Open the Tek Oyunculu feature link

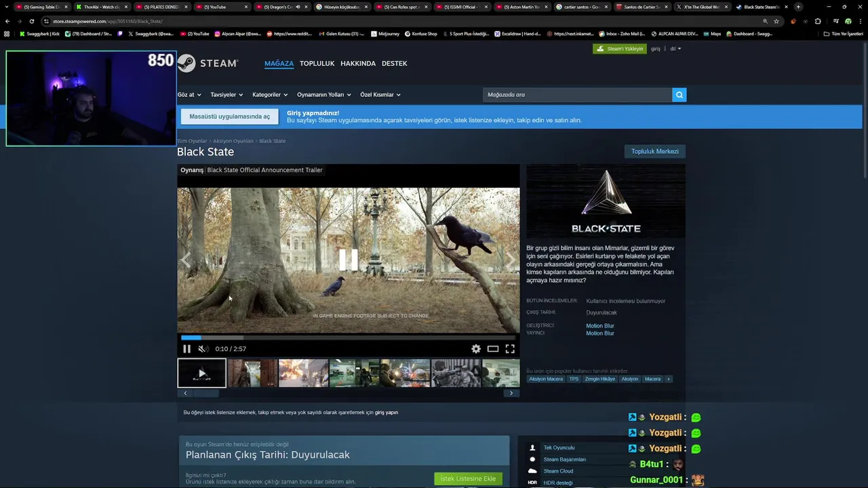[x=559, y=448]
